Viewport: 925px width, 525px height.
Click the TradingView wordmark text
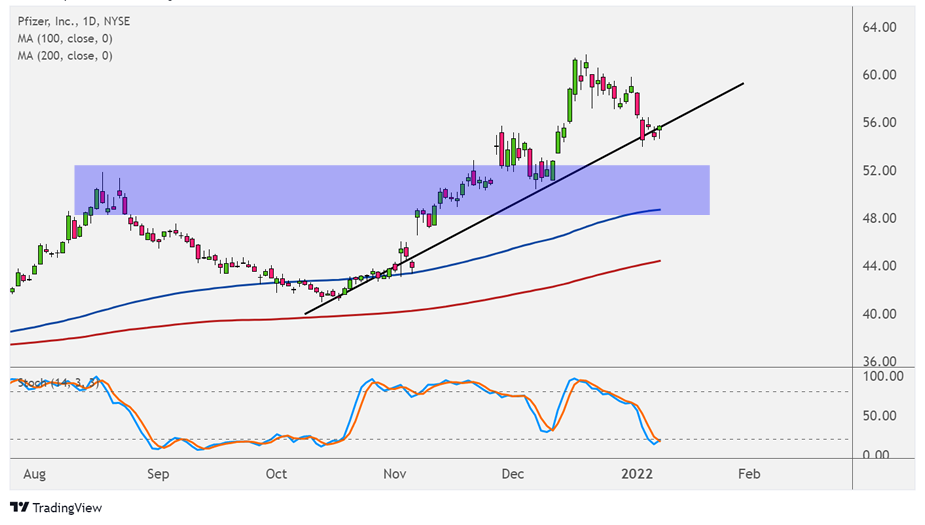coord(67,508)
